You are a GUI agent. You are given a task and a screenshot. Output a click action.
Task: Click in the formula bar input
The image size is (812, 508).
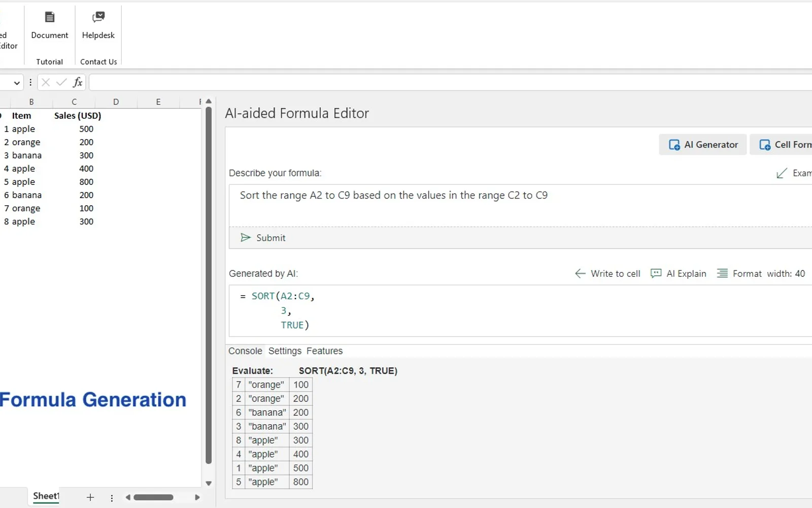tap(451, 82)
